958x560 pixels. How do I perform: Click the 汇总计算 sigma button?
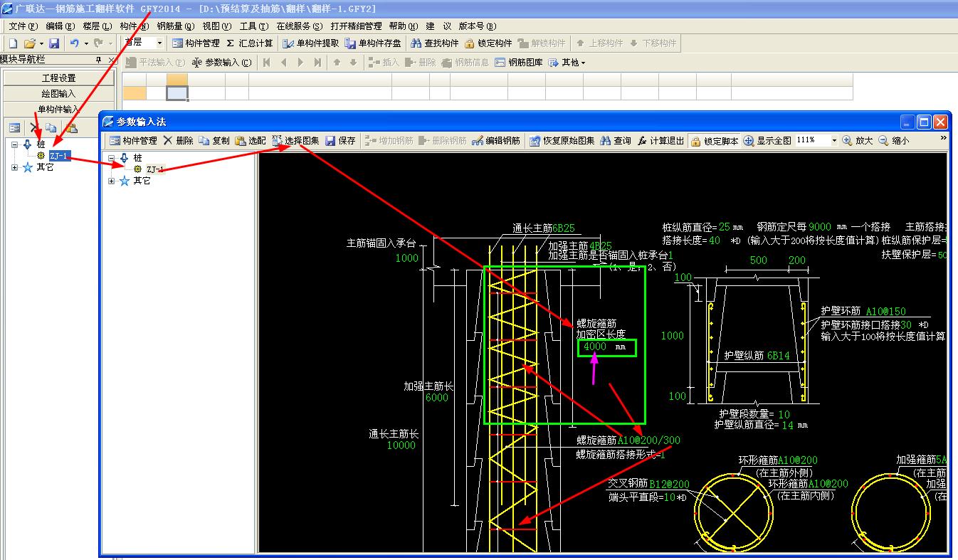pyautogui.click(x=249, y=43)
